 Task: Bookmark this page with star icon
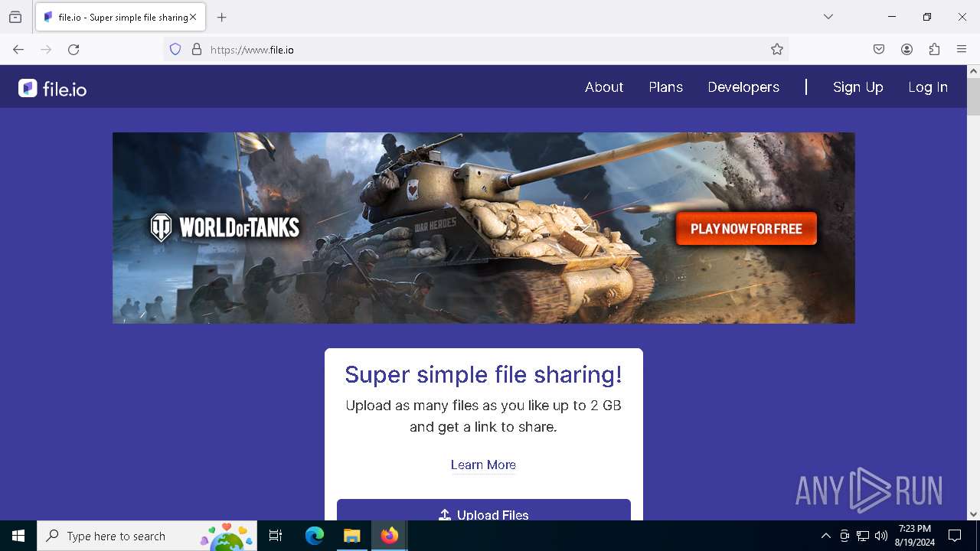point(777,50)
